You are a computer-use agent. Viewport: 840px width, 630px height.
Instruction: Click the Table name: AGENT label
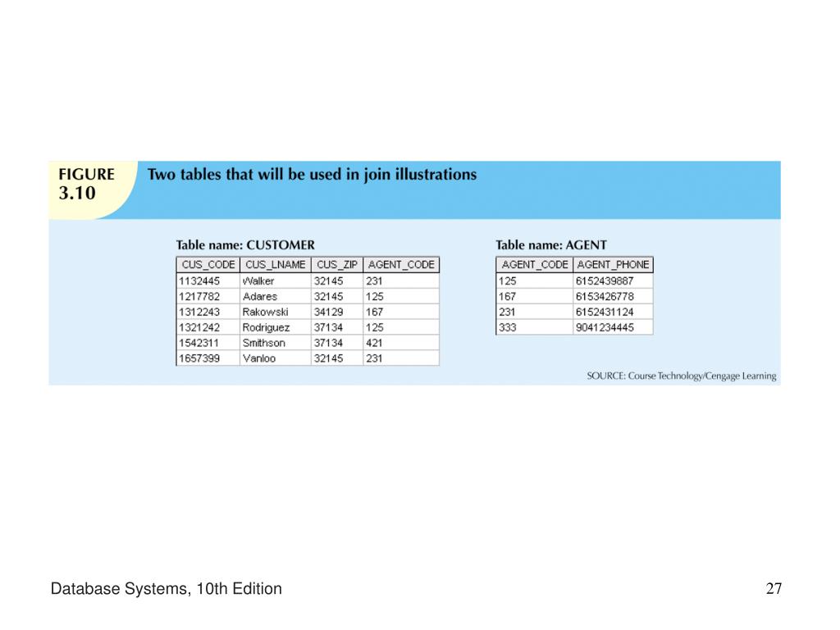(x=550, y=244)
